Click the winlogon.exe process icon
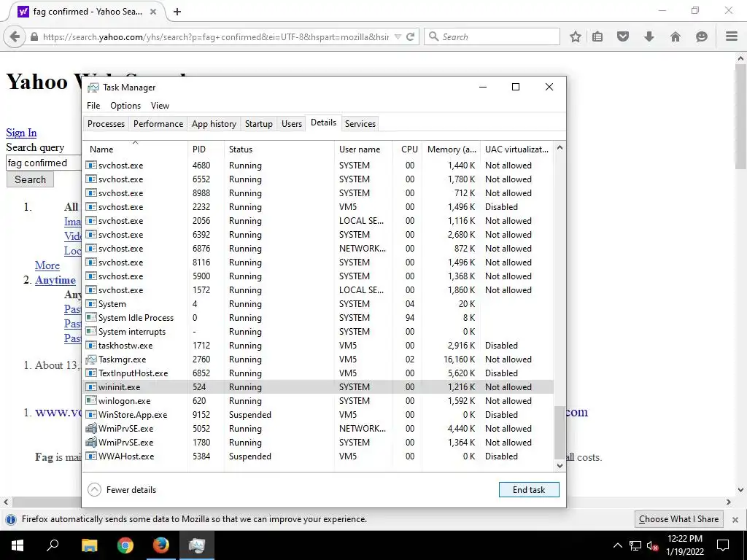This screenshot has width=747, height=560. click(91, 400)
